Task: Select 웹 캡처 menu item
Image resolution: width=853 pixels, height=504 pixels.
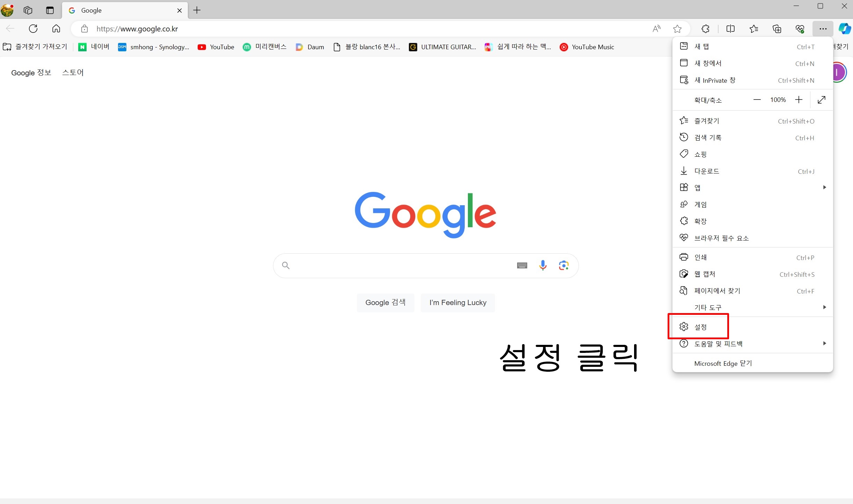Action: pos(752,274)
